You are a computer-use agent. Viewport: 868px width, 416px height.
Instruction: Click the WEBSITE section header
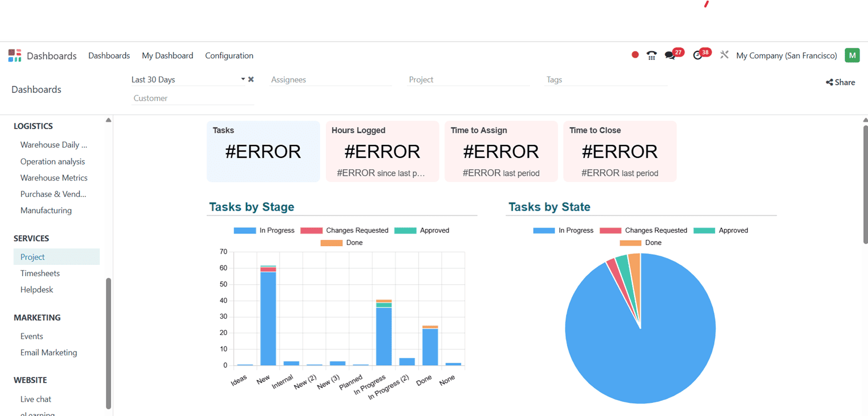30,380
